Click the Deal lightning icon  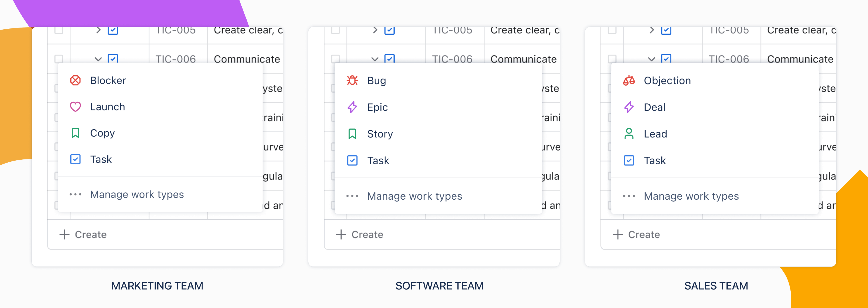point(629,107)
